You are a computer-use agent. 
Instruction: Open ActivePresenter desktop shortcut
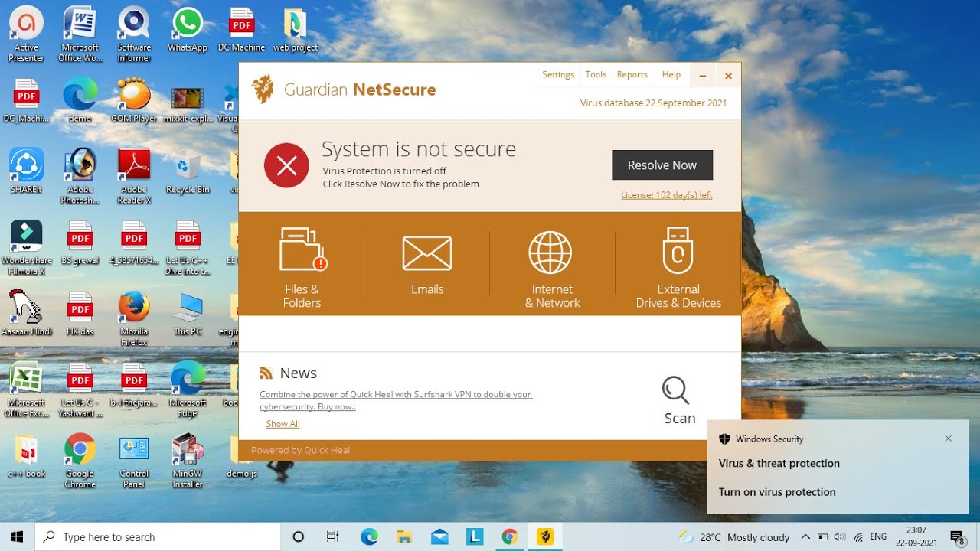(27, 34)
